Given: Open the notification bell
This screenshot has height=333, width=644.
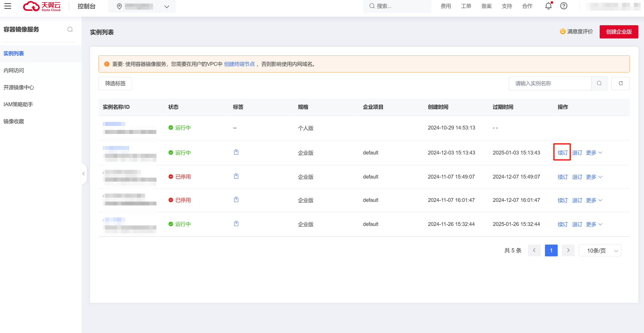Looking at the screenshot, I should pos(548,6).
